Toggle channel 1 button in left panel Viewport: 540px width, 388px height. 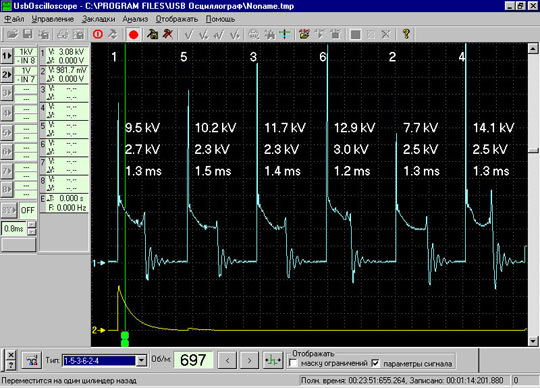coord(7,56)
